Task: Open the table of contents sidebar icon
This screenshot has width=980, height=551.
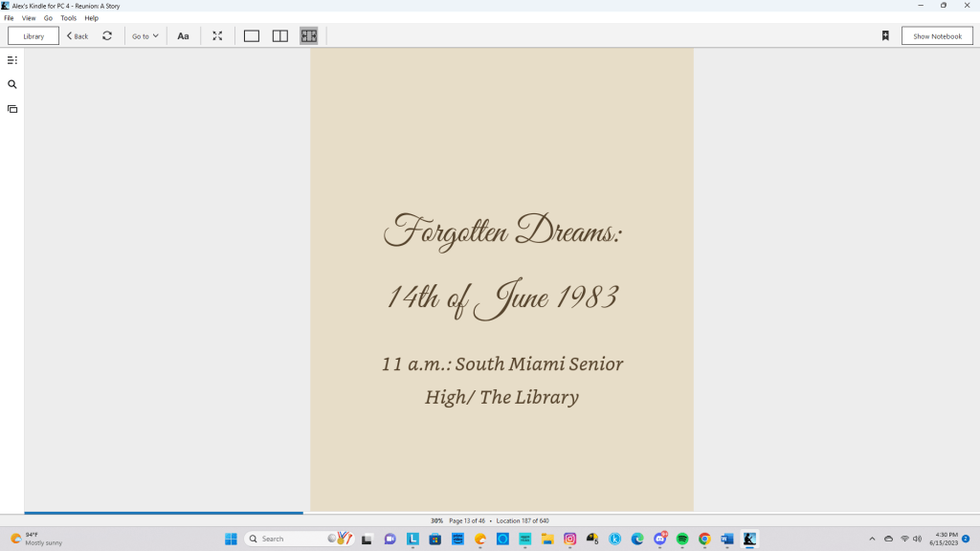Action: point(12,60)
